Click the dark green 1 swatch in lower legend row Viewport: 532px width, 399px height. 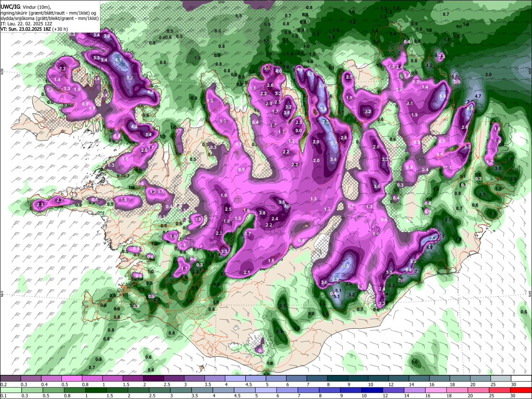96,390
